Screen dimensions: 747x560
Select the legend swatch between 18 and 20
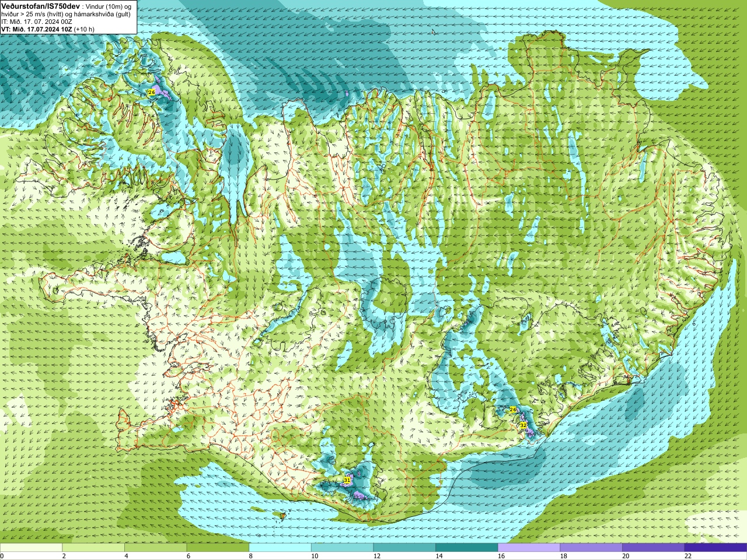(591, 548)
